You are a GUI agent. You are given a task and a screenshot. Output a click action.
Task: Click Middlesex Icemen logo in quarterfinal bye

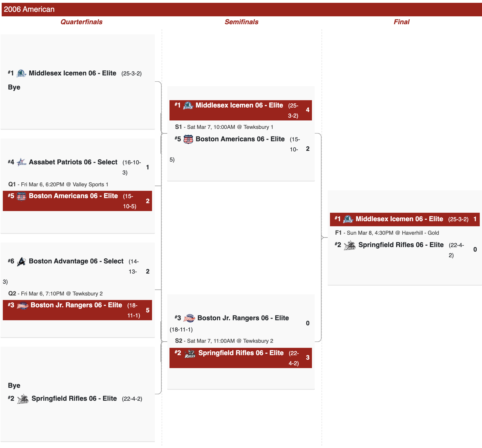tap(21, 73)
